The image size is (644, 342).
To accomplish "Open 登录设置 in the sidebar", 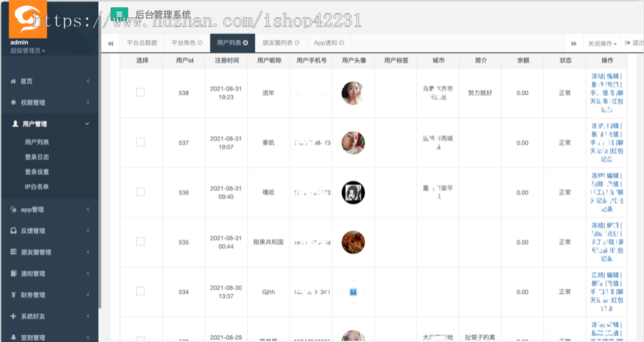I will 37,172.
